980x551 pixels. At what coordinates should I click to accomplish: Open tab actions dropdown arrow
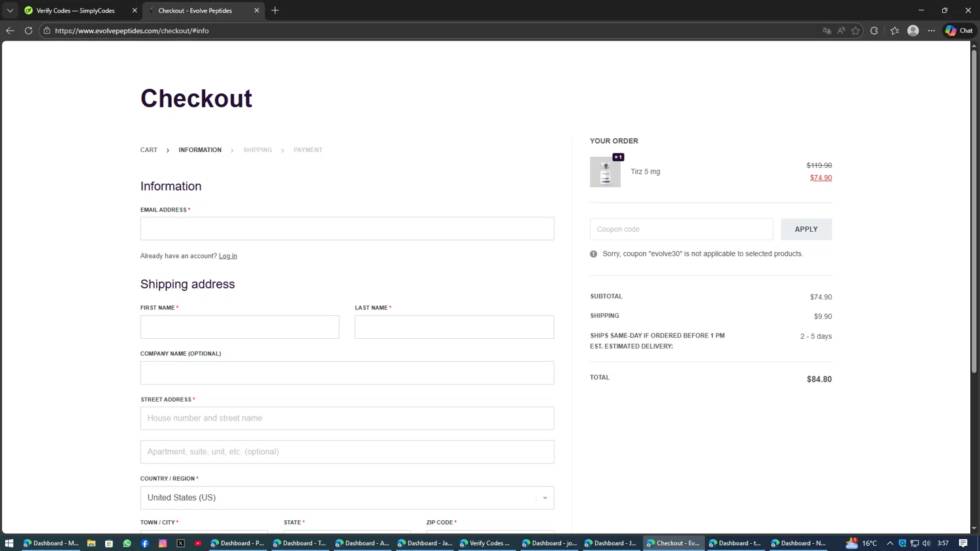click(10, 10)
